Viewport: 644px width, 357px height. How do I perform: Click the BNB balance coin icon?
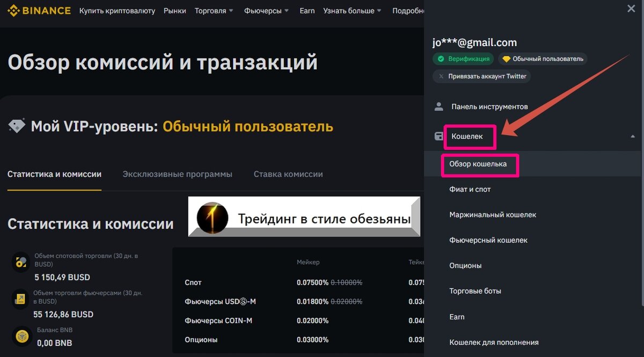tap(21, 336)
